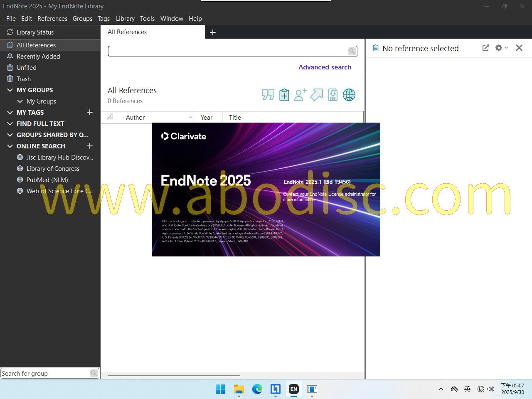Open the reference panel gear settings
The height and width of the screenshot is (399, 532).
pyautogui.click(x=501, y=48)
